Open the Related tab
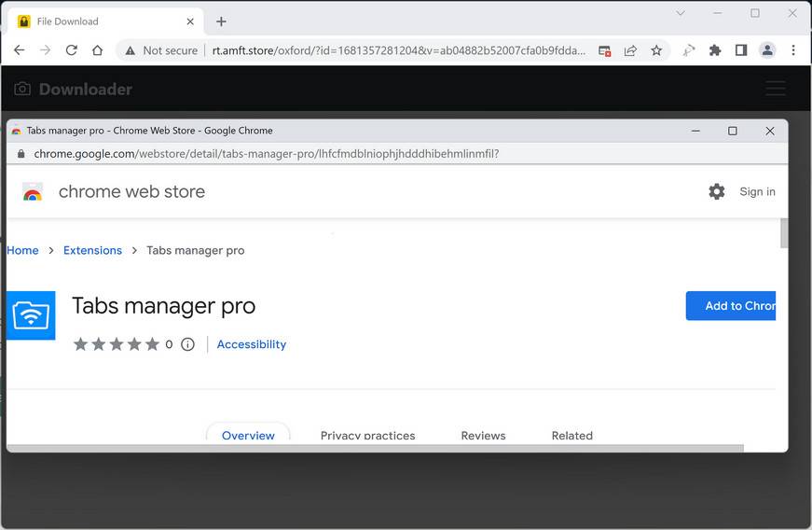This screenshot has height=530, width=812. click(572, 435)
